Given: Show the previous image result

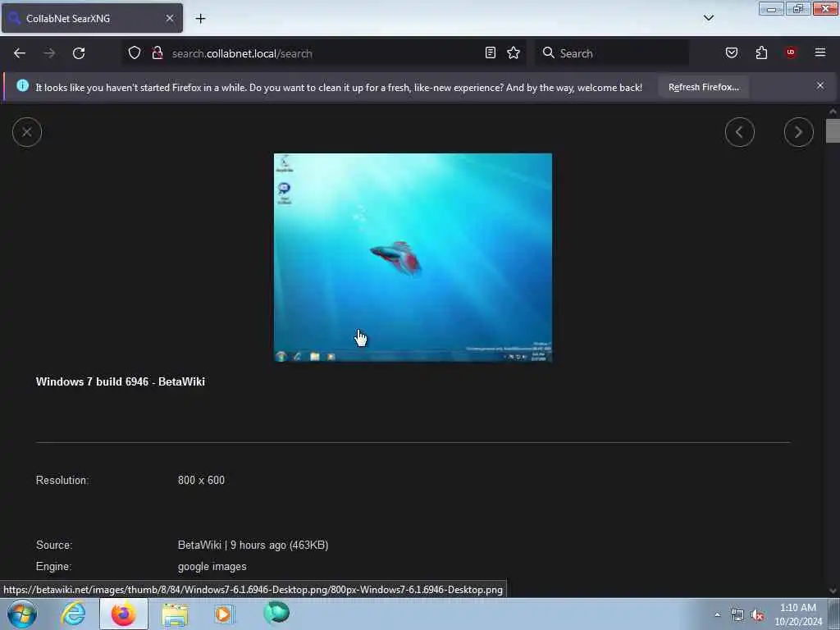Looking at the screenshot, I should point(740,132).
